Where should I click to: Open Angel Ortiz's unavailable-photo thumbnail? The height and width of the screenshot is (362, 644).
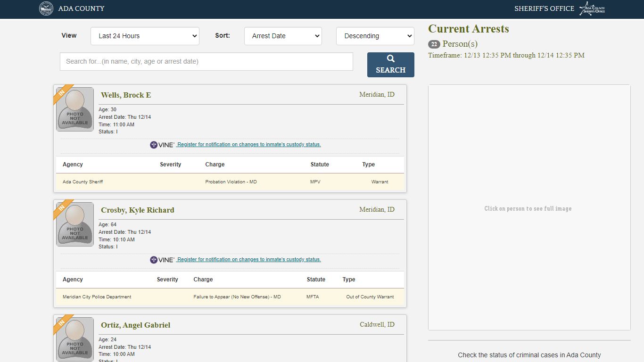(x=75, y=339)
